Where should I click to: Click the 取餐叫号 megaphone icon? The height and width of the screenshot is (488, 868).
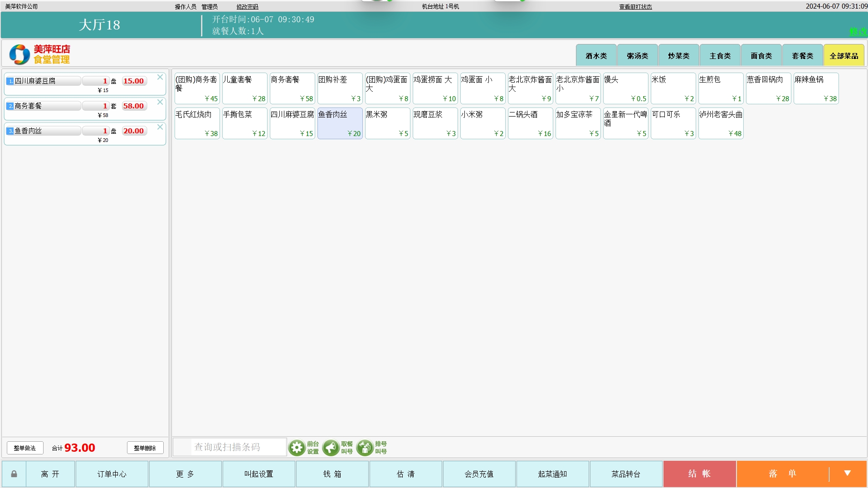(331, 448)
